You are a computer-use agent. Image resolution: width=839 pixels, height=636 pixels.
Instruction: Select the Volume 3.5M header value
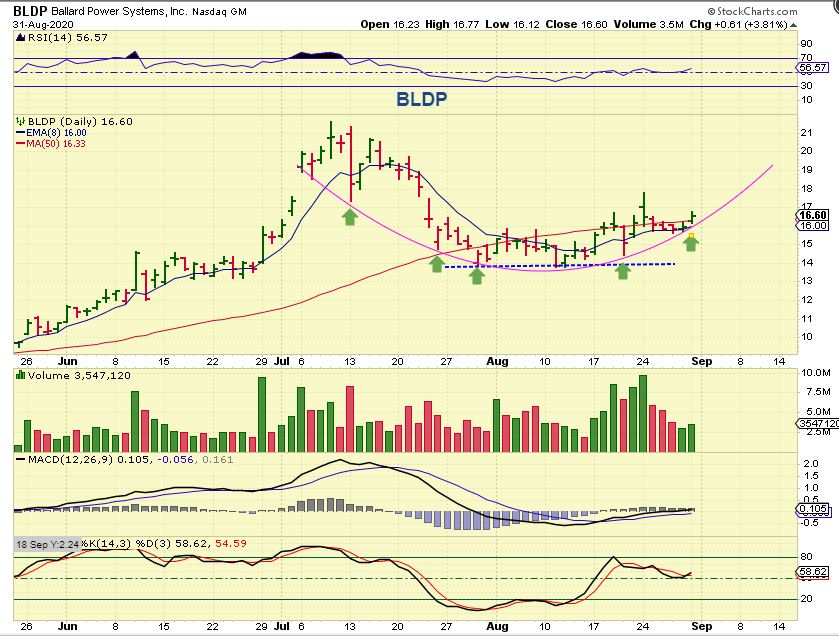649,24
